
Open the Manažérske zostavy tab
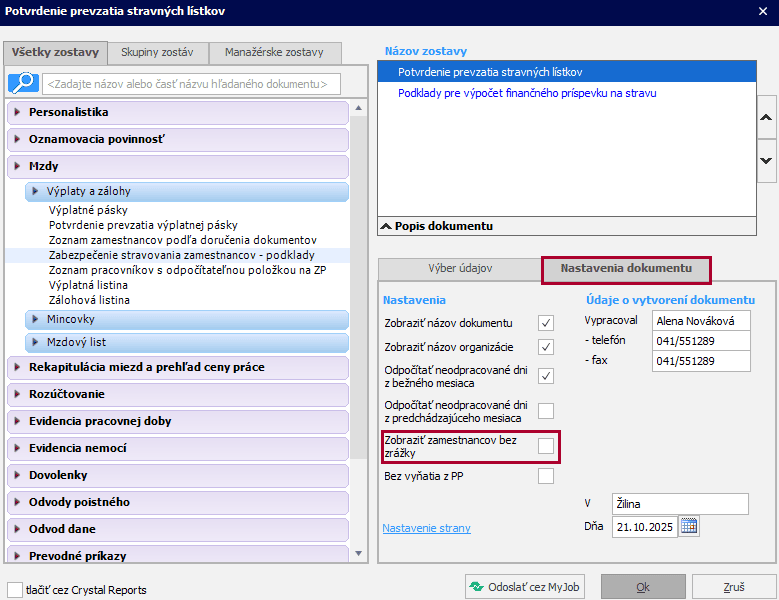click(x=274, y=52)
